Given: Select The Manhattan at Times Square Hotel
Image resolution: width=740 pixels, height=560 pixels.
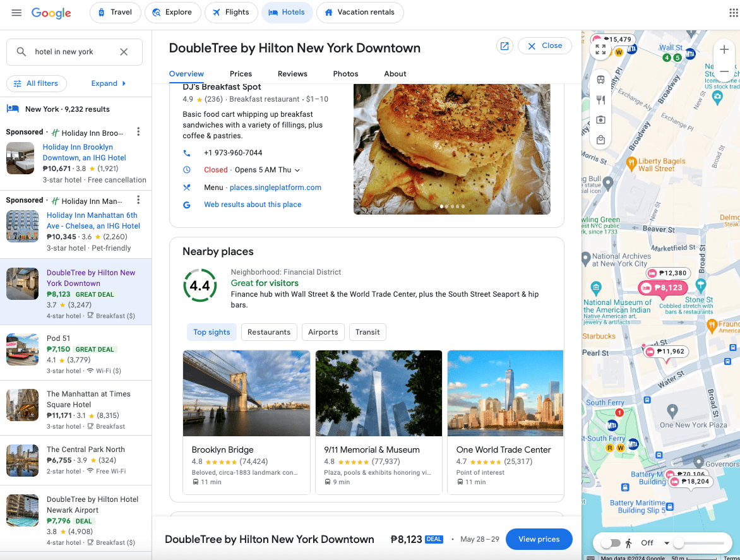Looking at the screenshot, I should pos(76,408).
